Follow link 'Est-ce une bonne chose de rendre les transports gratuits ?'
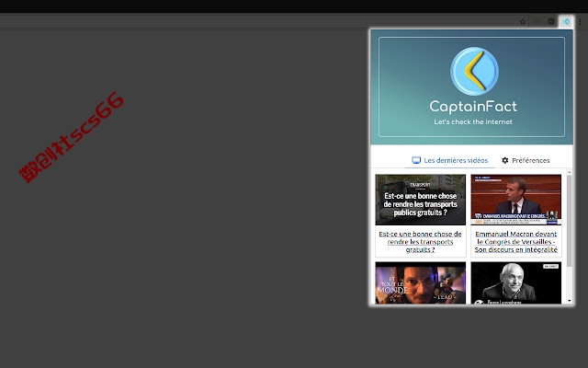This screenshot has height=368, width=588. [x=421, y=242]
